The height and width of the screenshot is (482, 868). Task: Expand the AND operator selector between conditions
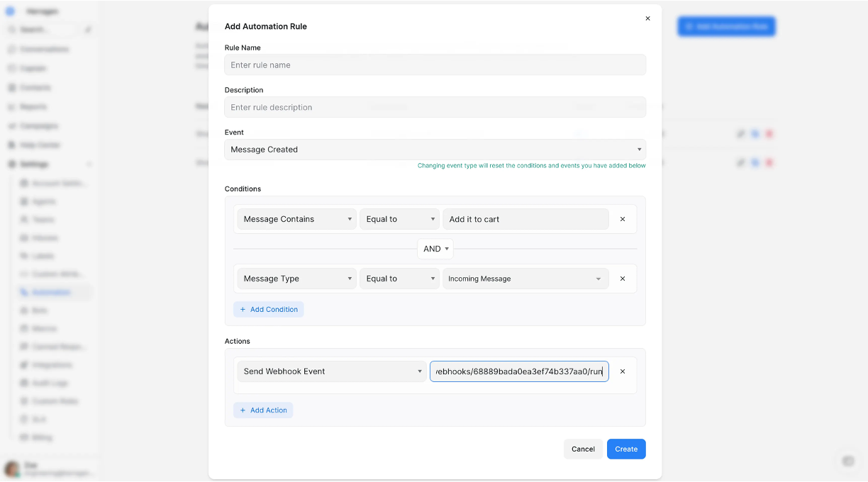[435, 249]
